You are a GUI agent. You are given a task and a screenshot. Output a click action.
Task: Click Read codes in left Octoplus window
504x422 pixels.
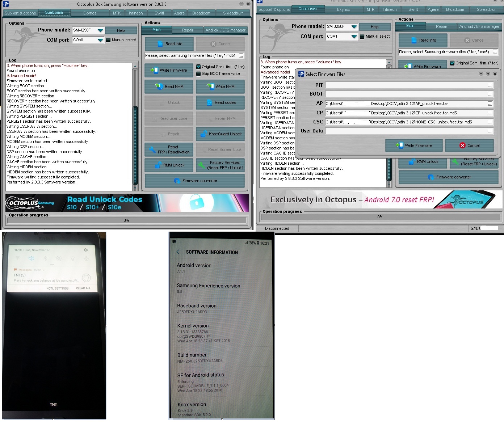220,102
